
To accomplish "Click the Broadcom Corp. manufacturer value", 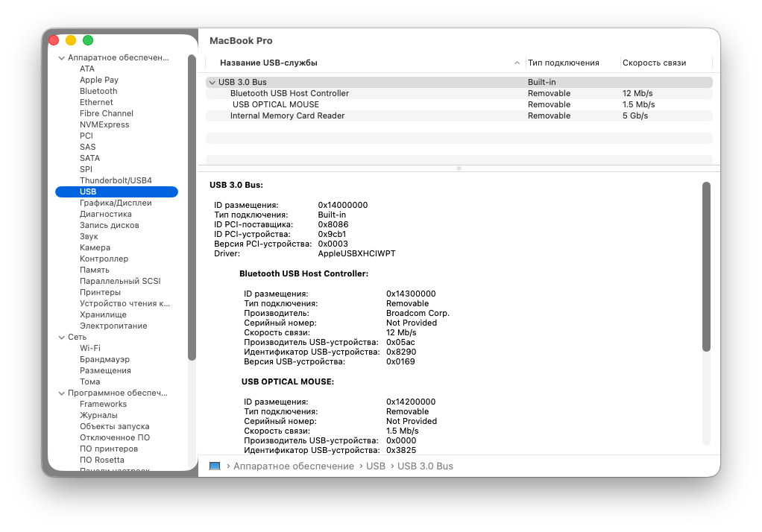I will coord(418,314).
